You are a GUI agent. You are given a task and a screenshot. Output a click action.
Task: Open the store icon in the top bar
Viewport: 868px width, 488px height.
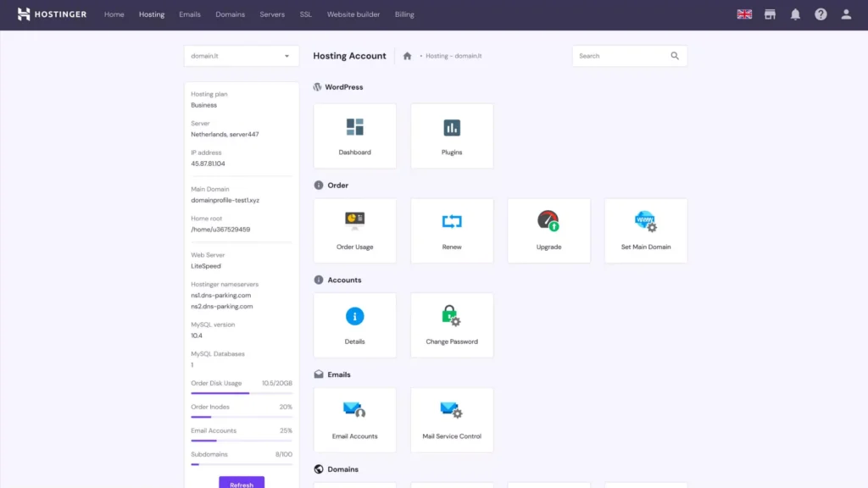point(770,14)
